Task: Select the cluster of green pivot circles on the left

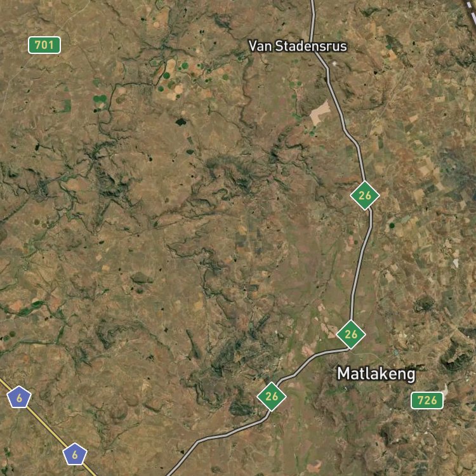Action: [100, 98]
